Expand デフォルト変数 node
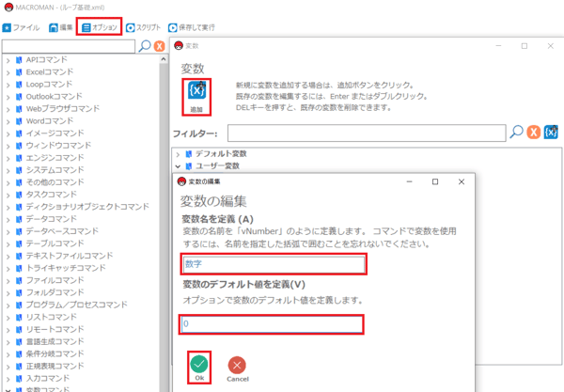Viewport: 564px width, 392px height. point(178,155)
